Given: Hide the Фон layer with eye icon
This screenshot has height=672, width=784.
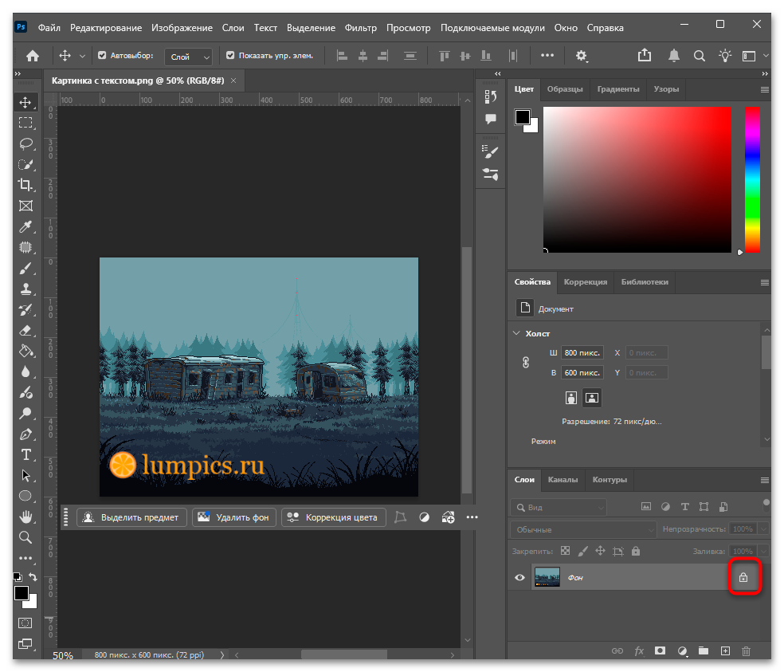Looking at the screenshot, I should 520,577.
